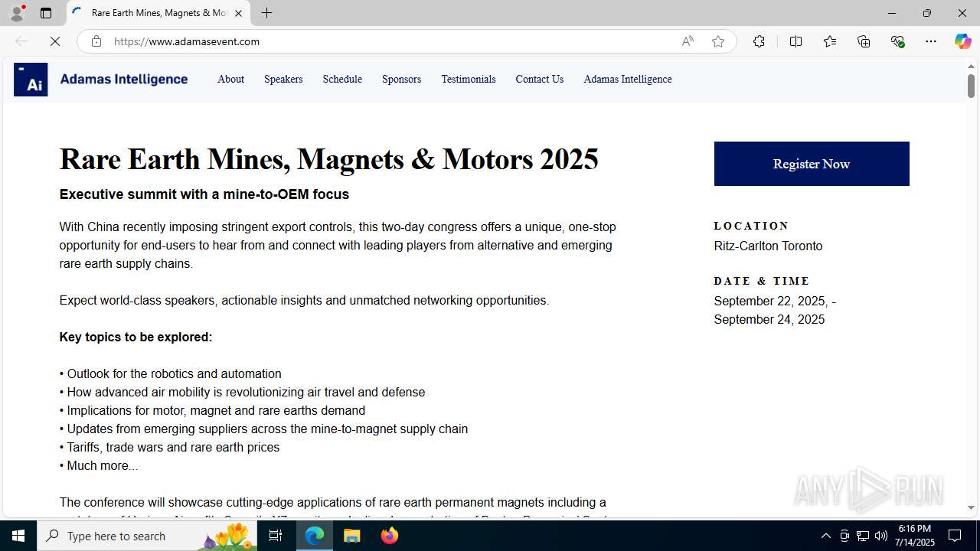Go back with the back arrow

[x=21, y=41]
